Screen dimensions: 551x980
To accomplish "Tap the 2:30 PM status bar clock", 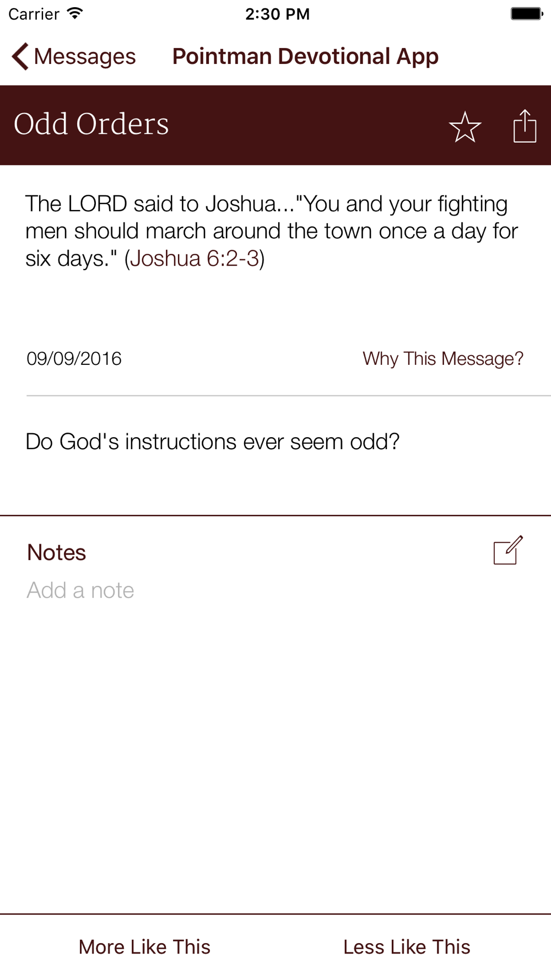I will coord(277,14).
